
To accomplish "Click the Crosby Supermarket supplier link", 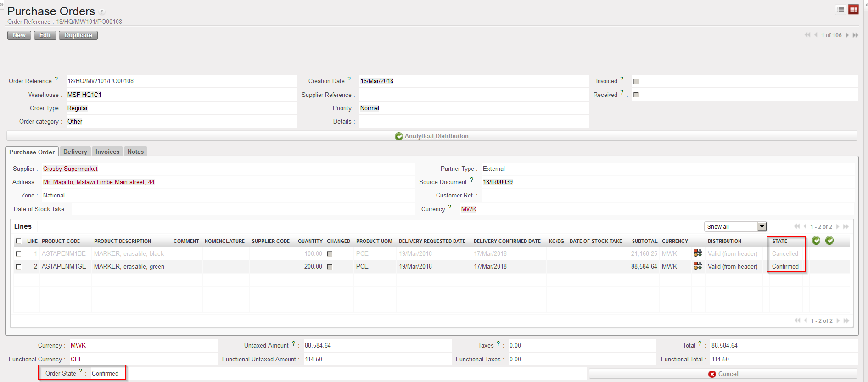I will point(70,169).
